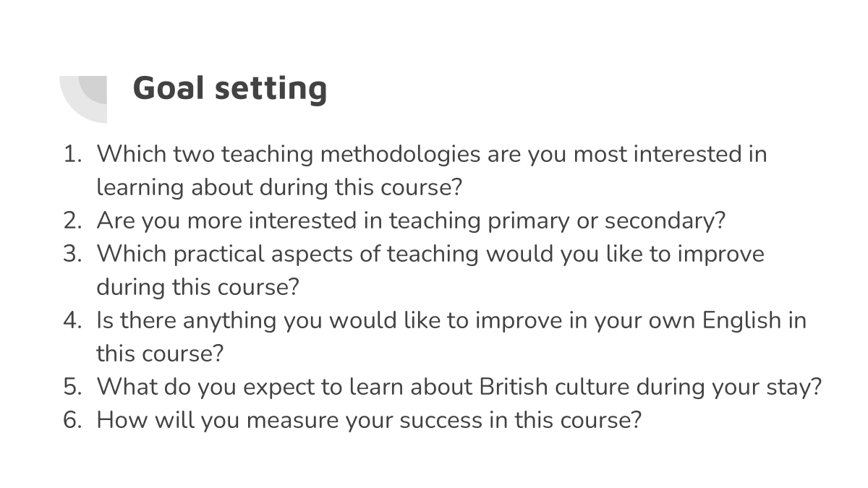Image resolution: width=868 pixels, height=488 pixels.
Task: Click the text "this course?" under question 4
Action: point(160,354)
